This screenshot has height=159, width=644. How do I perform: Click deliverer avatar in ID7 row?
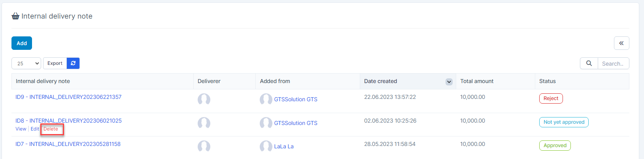[x=204, y=146]
